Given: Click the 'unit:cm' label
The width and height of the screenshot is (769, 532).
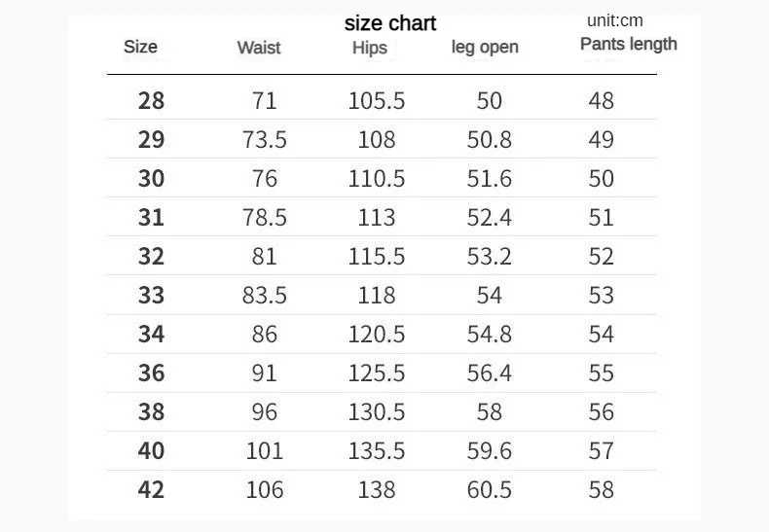Looking at the screenshot, I should pos(615,20).
